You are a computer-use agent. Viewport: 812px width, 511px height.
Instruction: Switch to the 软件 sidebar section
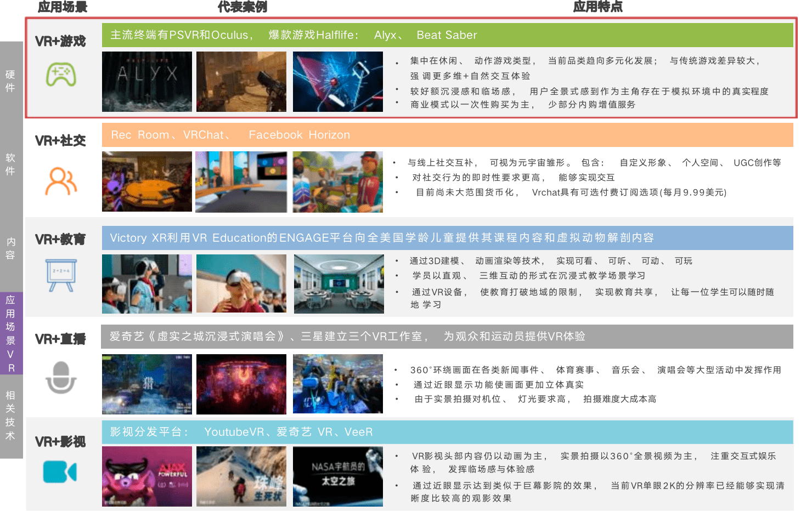coord(10,163)
